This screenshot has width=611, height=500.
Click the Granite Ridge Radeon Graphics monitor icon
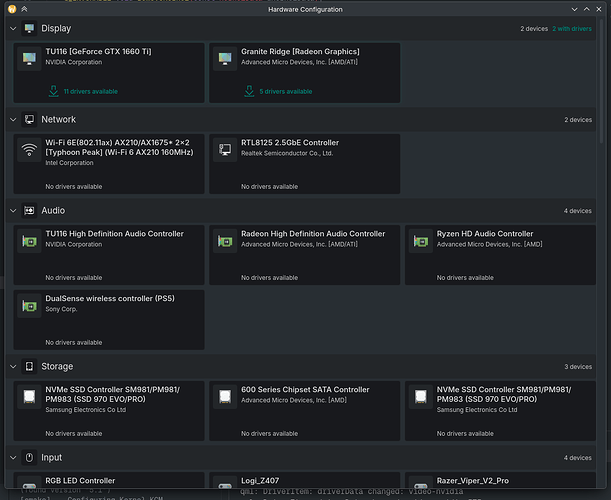click(225, 60)
